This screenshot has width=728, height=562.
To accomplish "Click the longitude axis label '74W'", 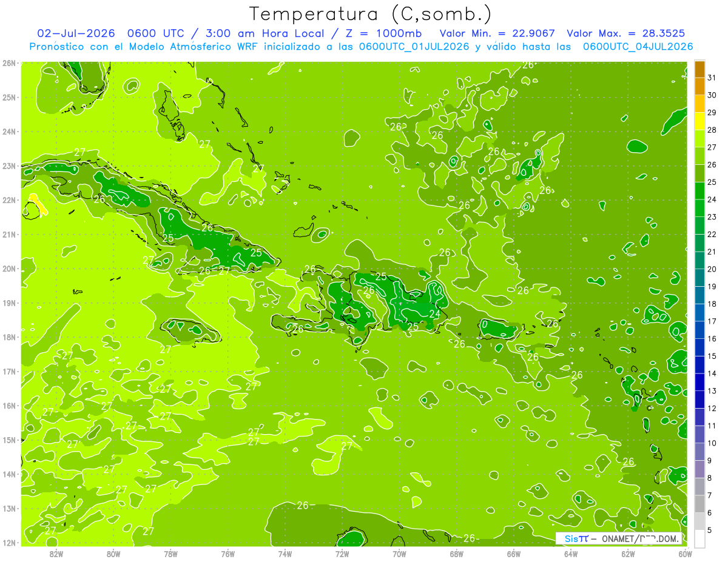I will click(x=285, y=554).
